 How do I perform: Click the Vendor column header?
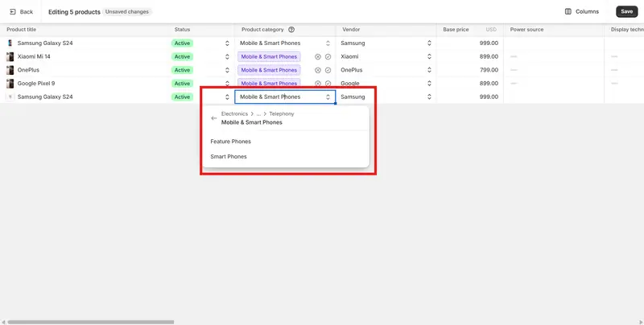(351, 30)
